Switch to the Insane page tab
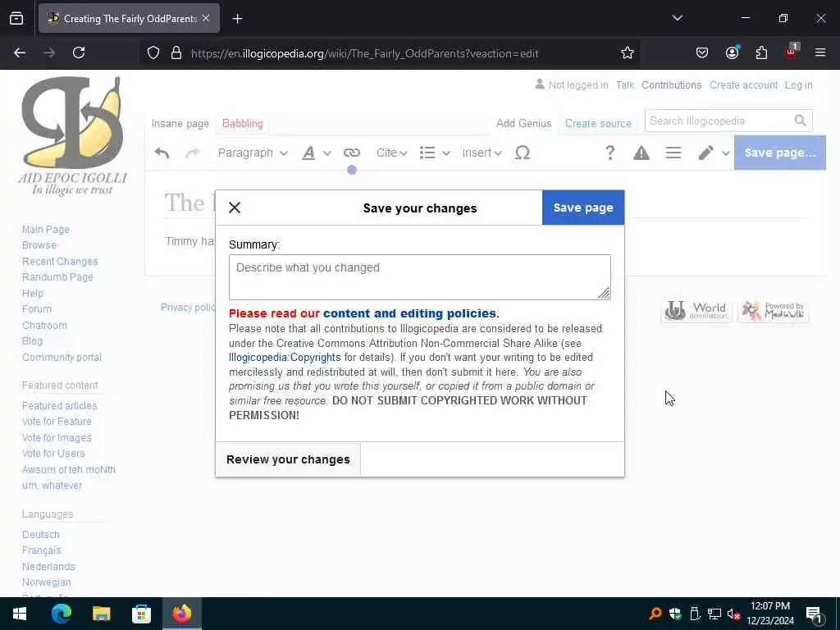Viewport: 840px width, 630px height. coord(180,124)
